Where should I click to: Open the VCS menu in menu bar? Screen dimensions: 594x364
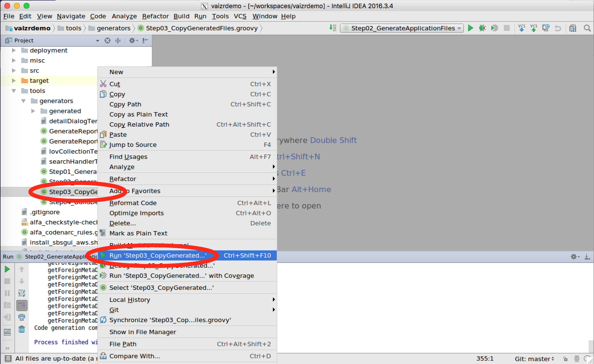240,16
